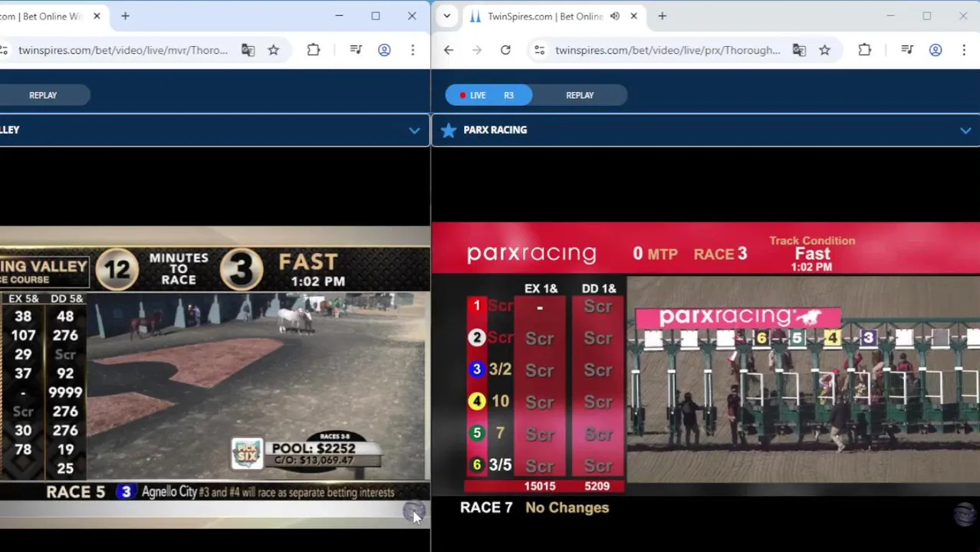This screenshot has width=980, height=552.
Task: Select the TwinSpires.com tab in right window
Action: point(544,16)
